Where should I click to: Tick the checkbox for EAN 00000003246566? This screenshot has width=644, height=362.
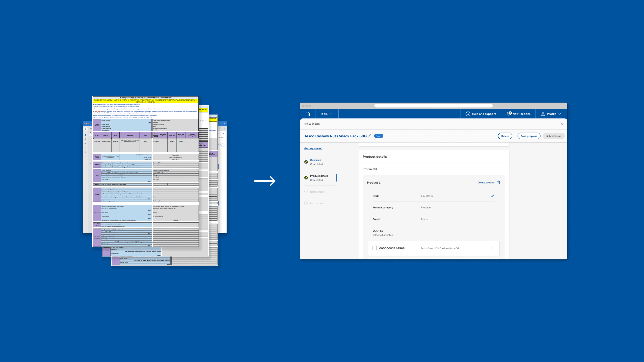pyautogui.click(x=374, y=248)
